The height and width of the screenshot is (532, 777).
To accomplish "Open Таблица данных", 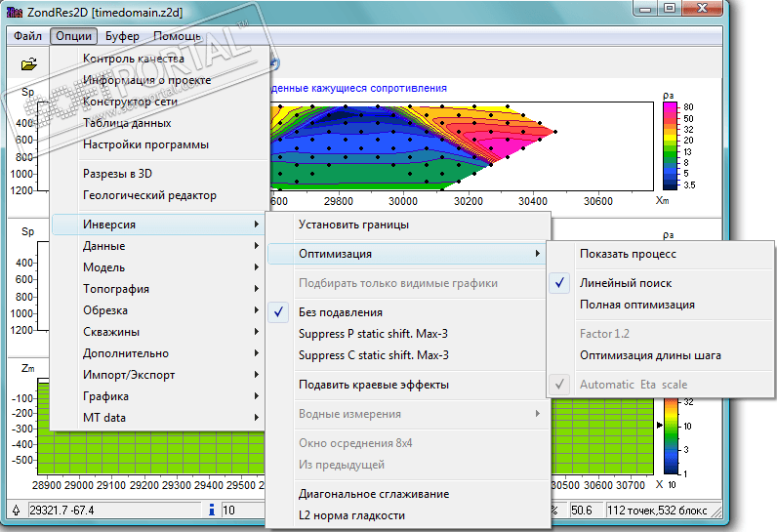I will (159, 123).
